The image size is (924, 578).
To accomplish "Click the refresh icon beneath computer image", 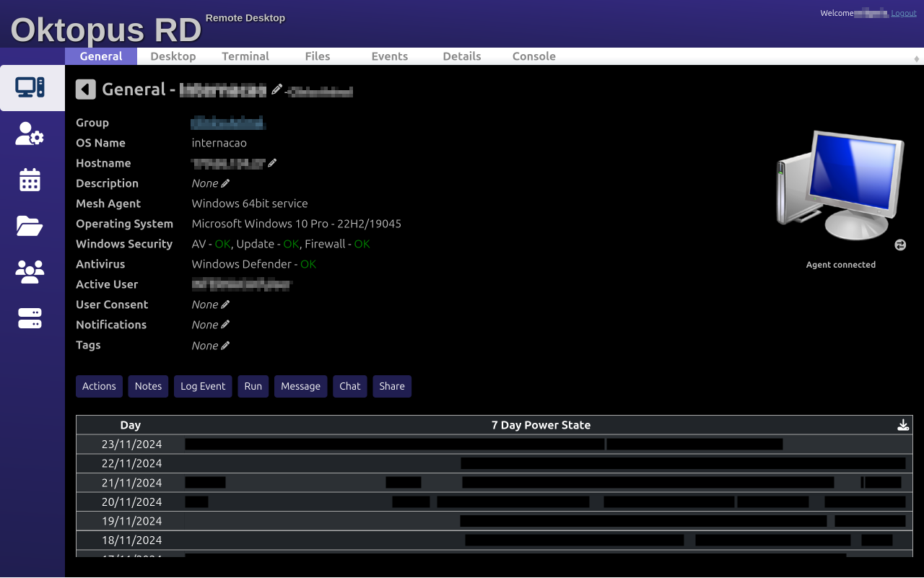I will (x=900, y=245).
